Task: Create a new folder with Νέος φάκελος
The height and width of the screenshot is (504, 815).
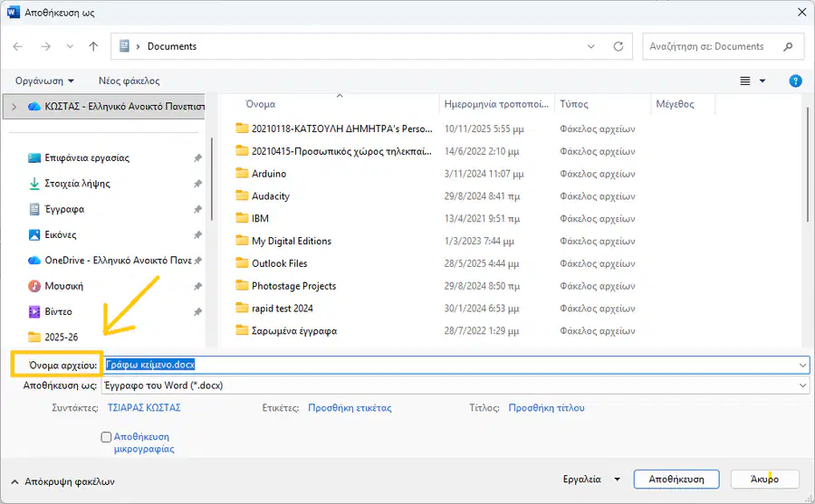Action: coord(129,81)
